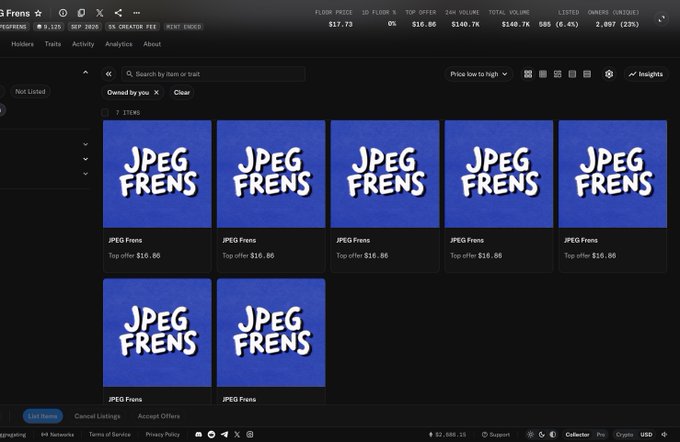Open Terms of Service link
The width and height of the screenshot is (680, 442).
110,434
